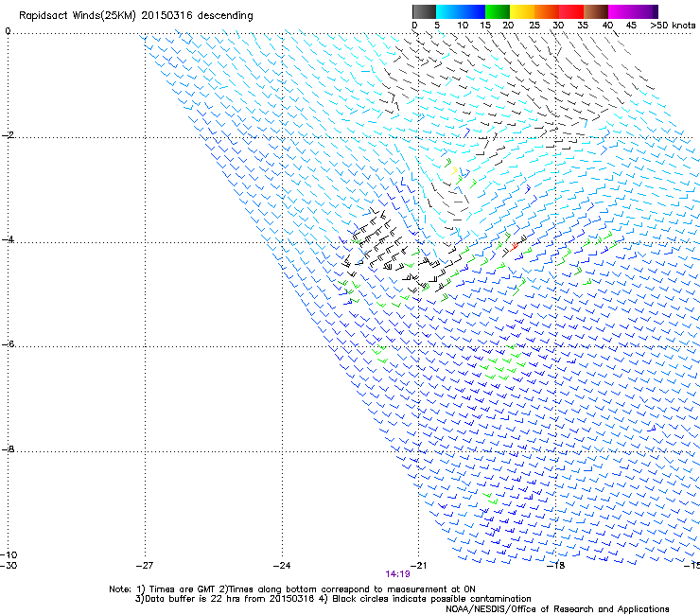Click the '40' legend tick label
700x615 pixels.
point(607,26)
